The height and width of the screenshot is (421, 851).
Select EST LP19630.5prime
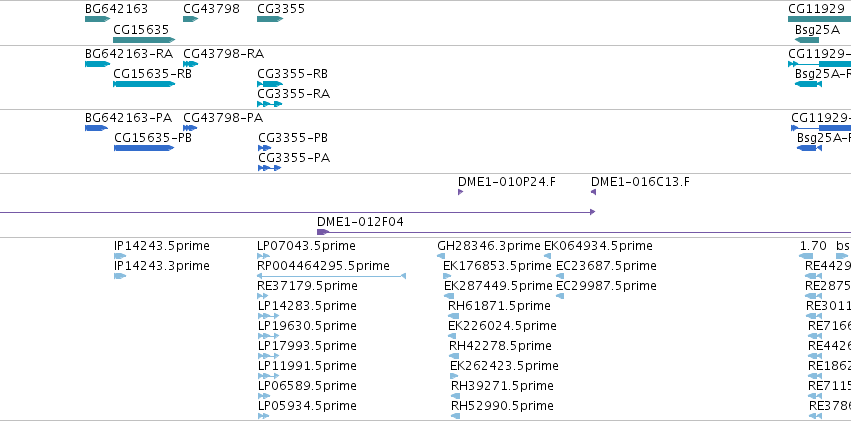tap(307, 326)
